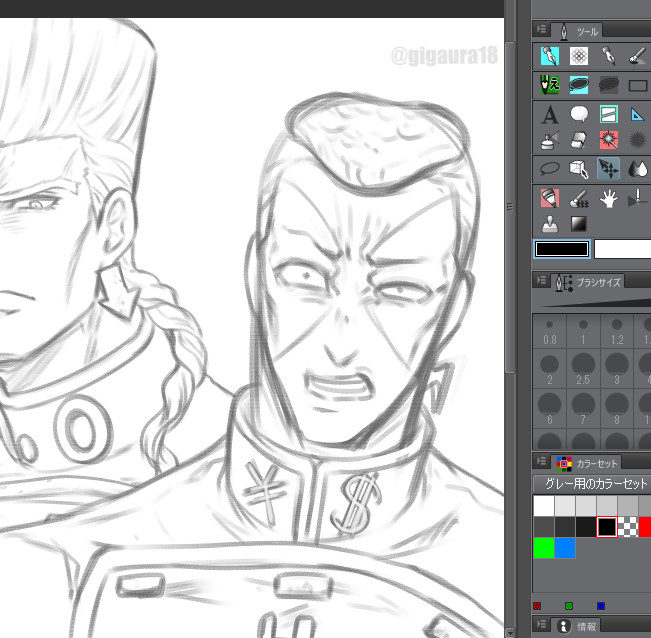Screen dimensions: 651x638
Task: Select the Text tool with letter A
Action: coord(549,114)
